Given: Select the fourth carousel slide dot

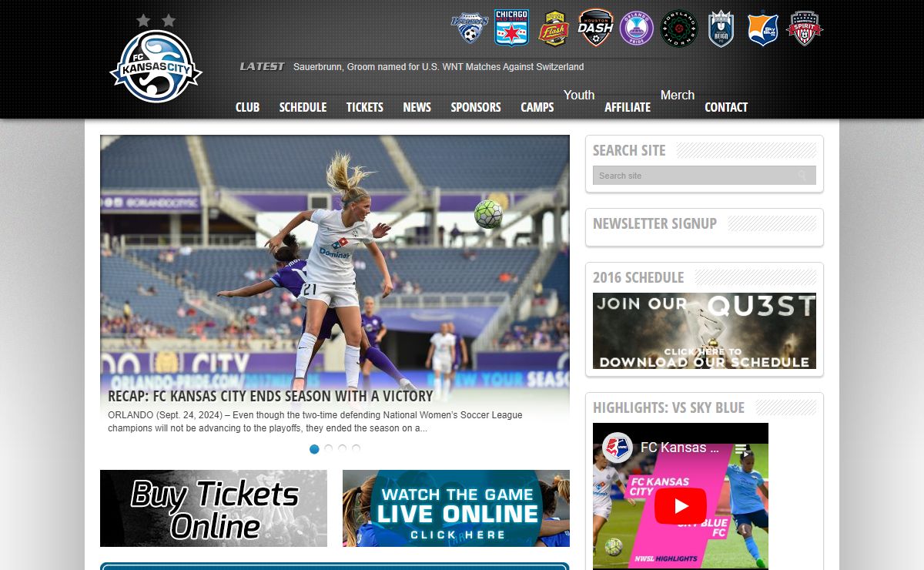Looking at the screenshot, I should (356, 449).
